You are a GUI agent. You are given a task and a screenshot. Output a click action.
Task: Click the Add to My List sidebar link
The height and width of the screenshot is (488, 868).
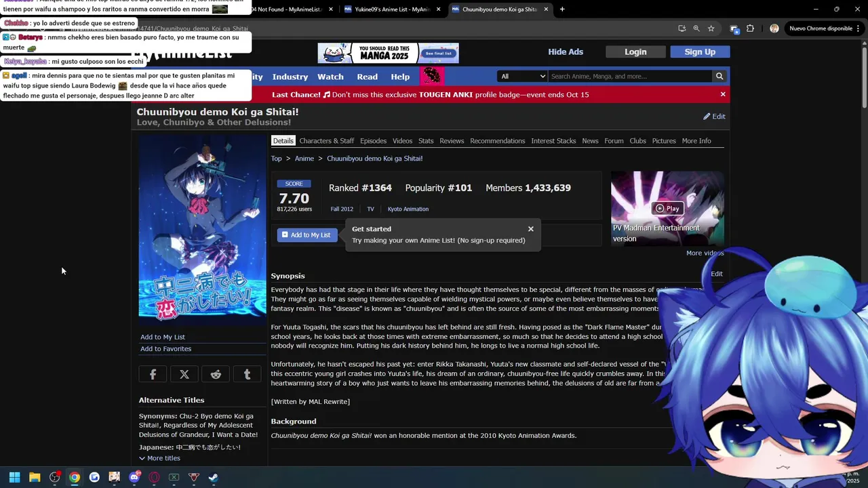162,337
